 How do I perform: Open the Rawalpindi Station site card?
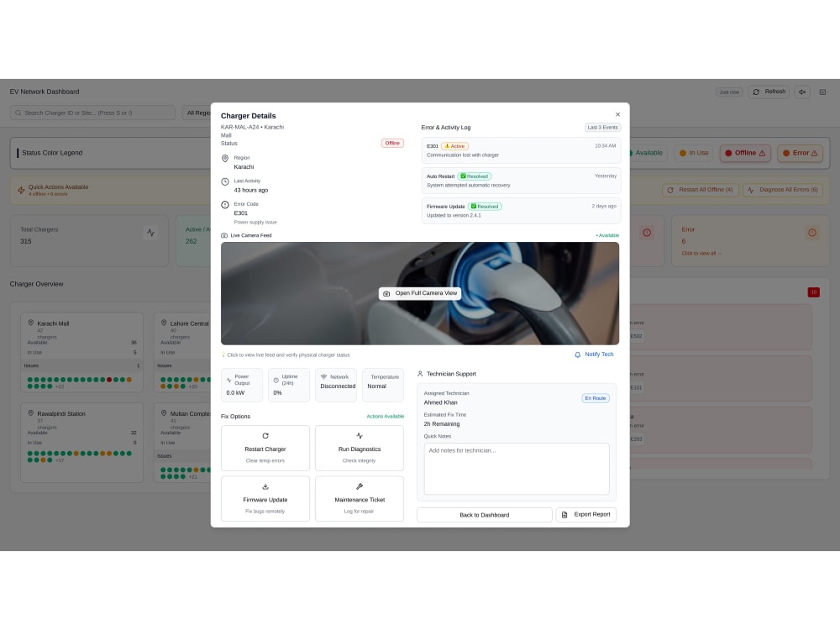pos(82,443)
